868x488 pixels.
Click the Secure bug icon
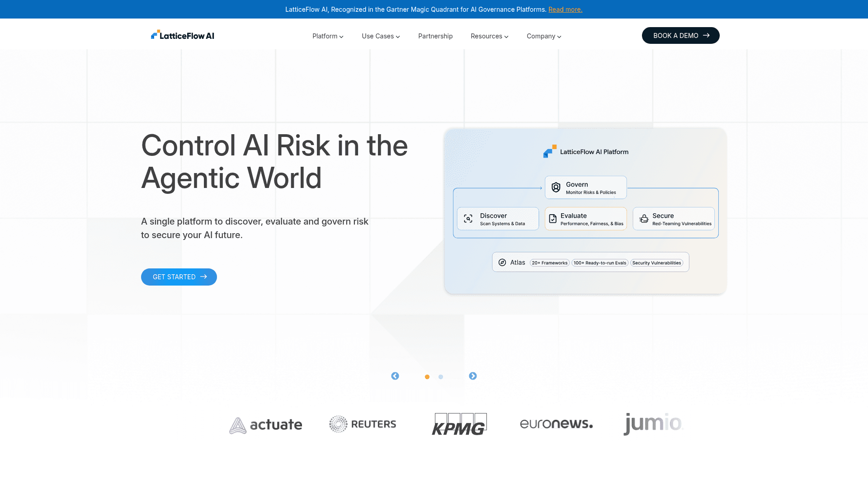(644, 219)
